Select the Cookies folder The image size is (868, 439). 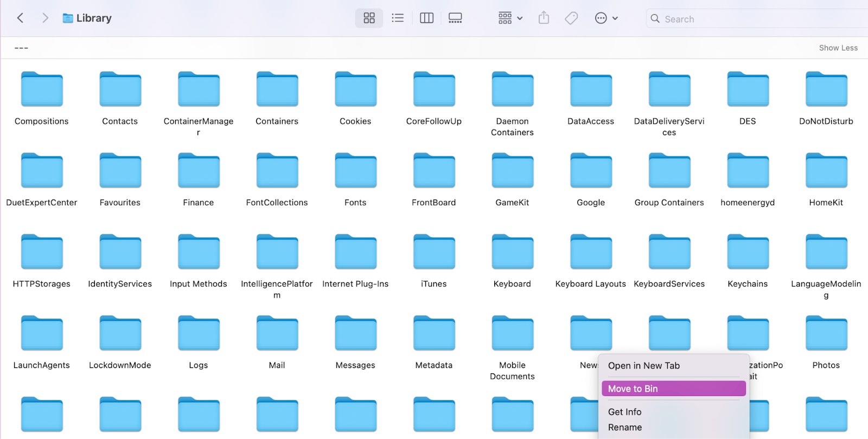(355, 90)
